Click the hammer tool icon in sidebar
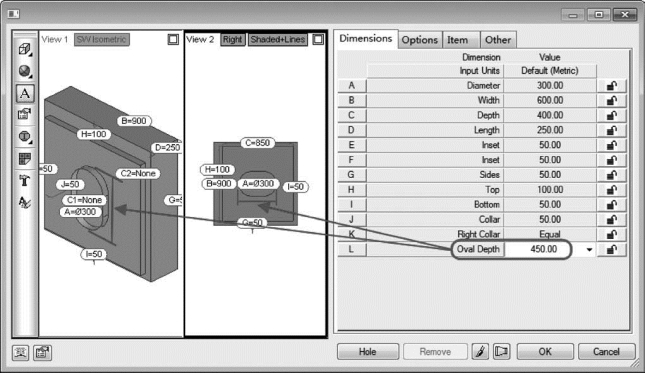Viewport: 645px width, 373px height. click(x=25, y=180)
